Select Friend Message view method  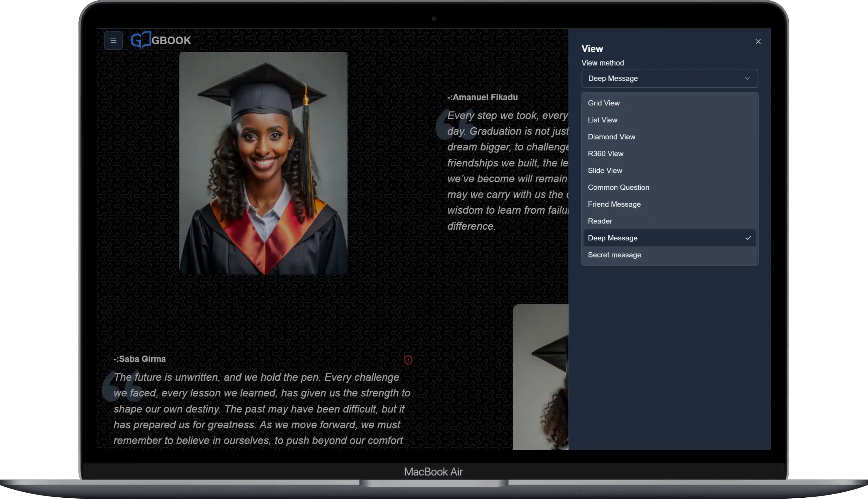[614, 204]
